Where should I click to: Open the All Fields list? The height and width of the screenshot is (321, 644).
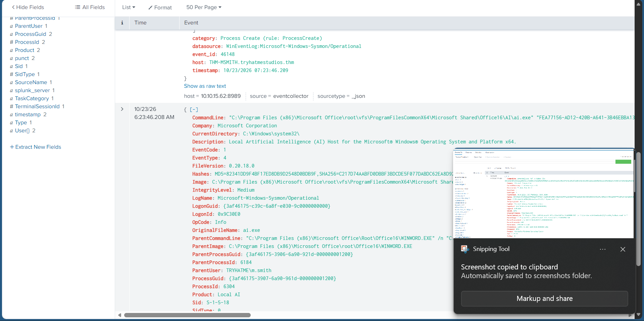click(x=90, y=7)
